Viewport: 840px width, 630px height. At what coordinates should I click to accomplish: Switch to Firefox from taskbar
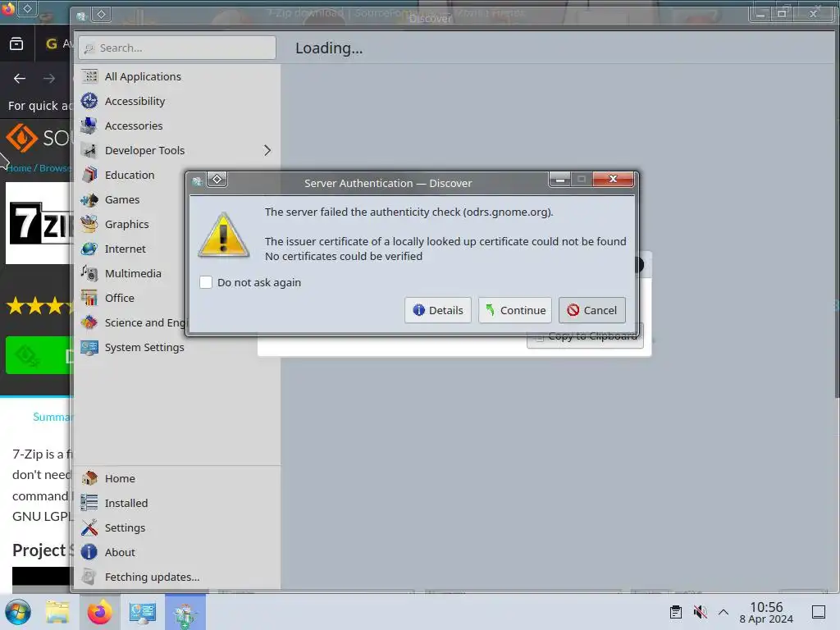coord(99,612)
